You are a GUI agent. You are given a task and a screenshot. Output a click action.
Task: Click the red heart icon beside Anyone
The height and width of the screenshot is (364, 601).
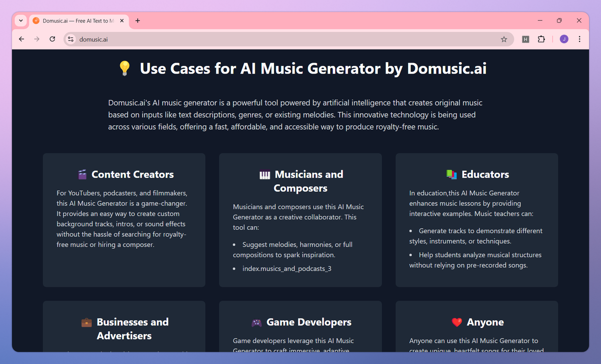click(x=456, y=322)
